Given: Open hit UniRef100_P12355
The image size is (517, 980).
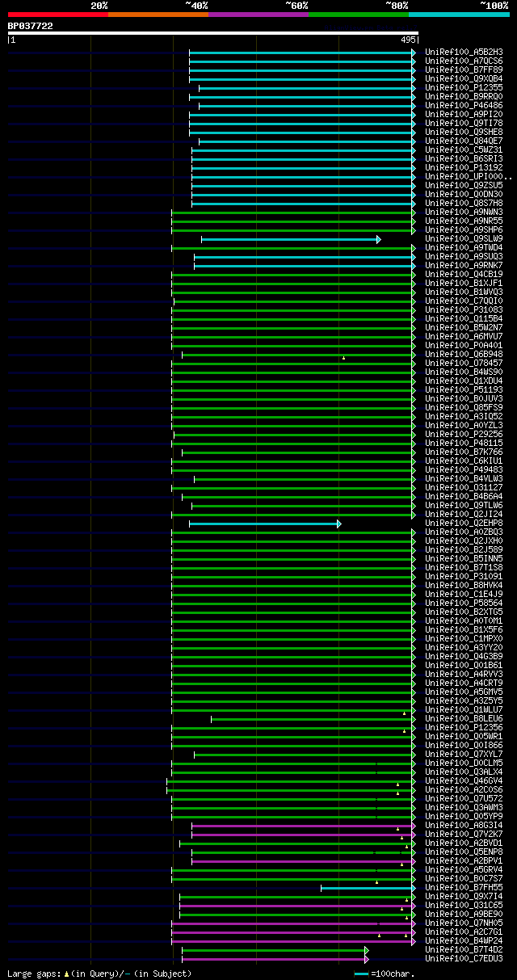Looking at the screenshot, I should pyautogui.click(x=464, y=87).
